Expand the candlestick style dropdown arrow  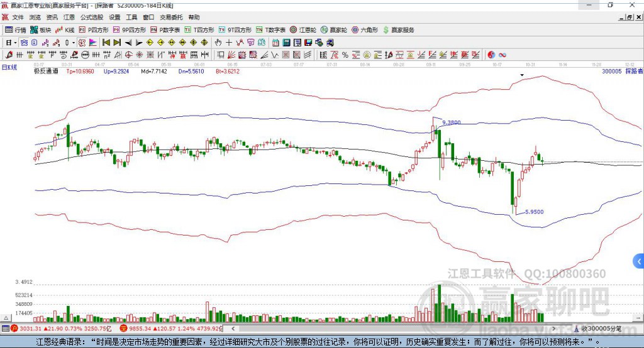click(74, 43)
